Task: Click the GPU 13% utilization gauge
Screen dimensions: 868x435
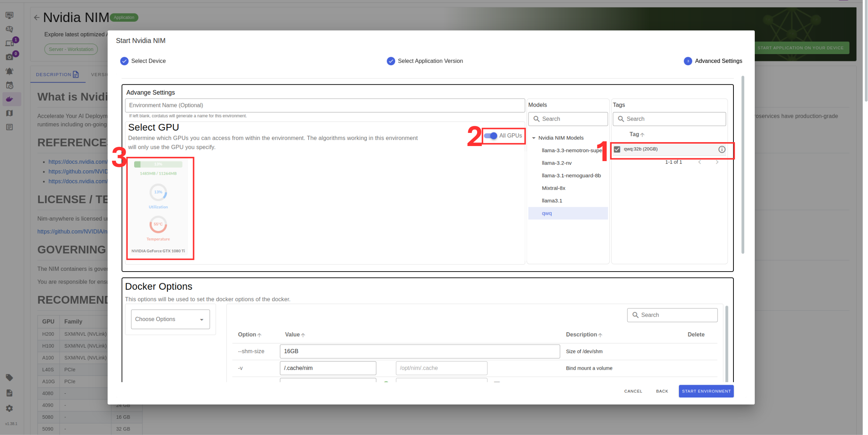Action: tap(158, 192)
